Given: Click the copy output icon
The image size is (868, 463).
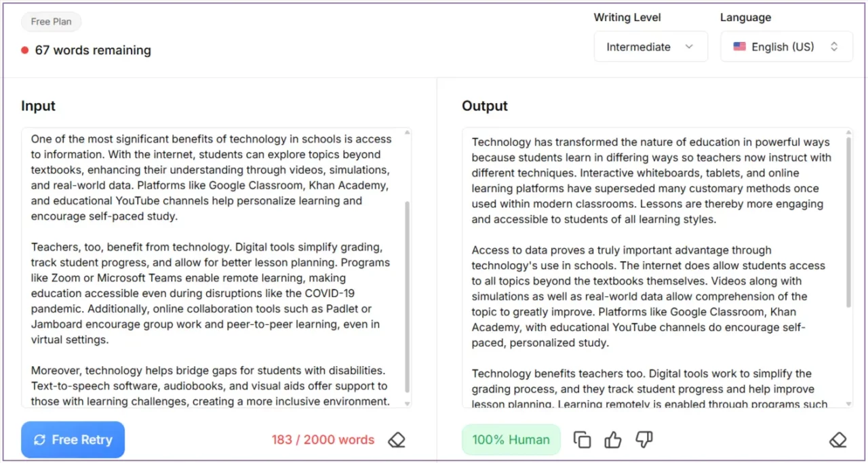Looking at the screenshot, I should tap(582, 440).
